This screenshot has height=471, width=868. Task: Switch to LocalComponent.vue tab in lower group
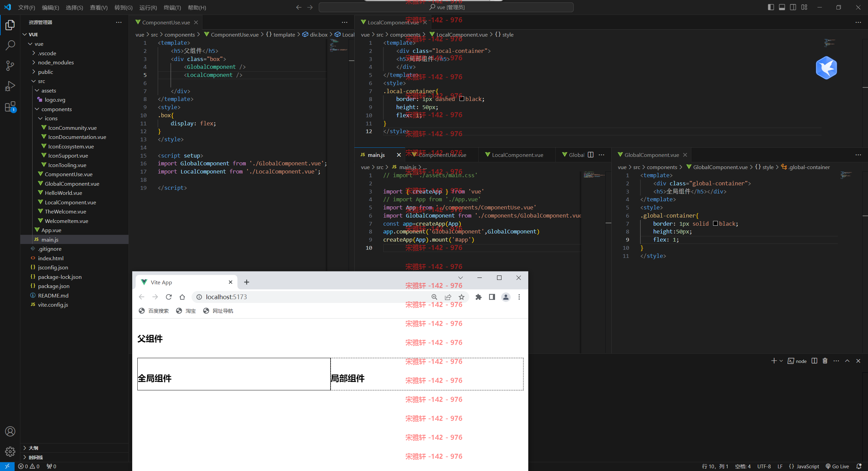517,155
